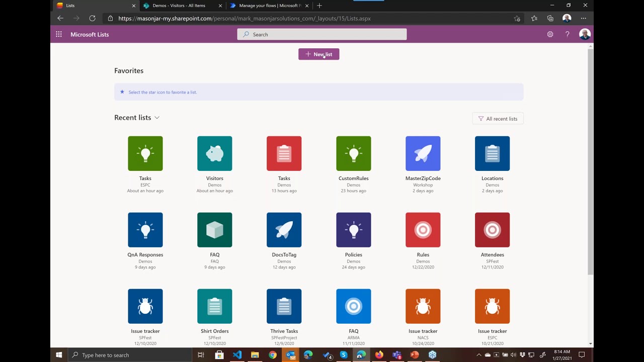Open the Rules target list icon
The image size is (644, 362).
(x=423, y=230)
